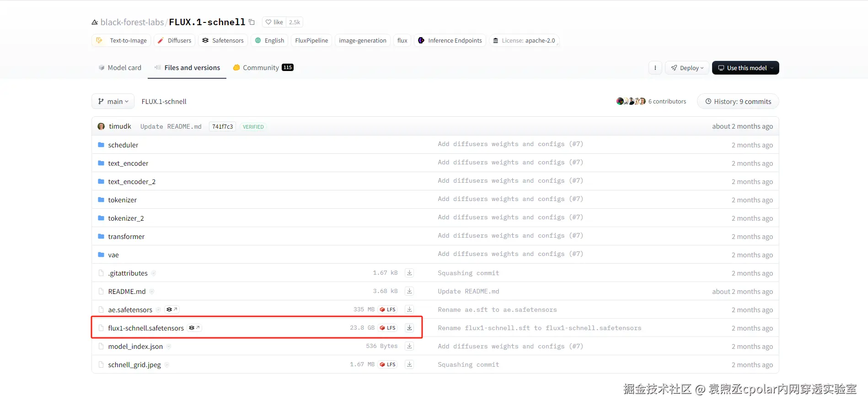Click the contributor avatars group
Viewport: 868px width, 407px height.
pyautogui.click(x=631, y=101)
